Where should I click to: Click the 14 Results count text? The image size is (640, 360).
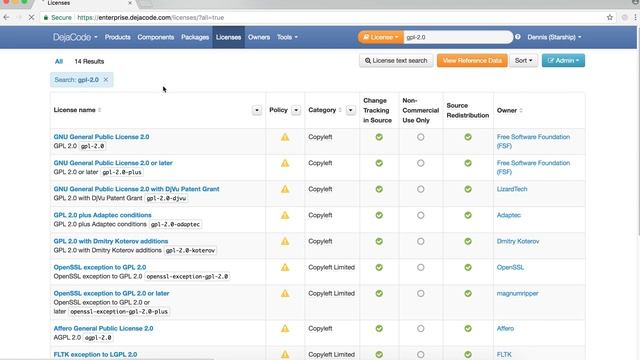click(x=89, y=61)
